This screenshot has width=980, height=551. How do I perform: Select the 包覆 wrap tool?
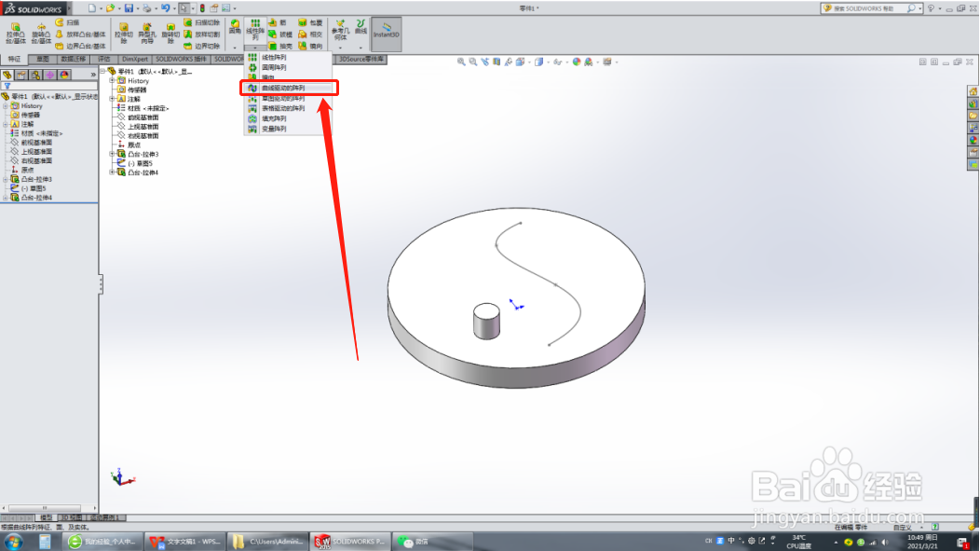(310, 22)
